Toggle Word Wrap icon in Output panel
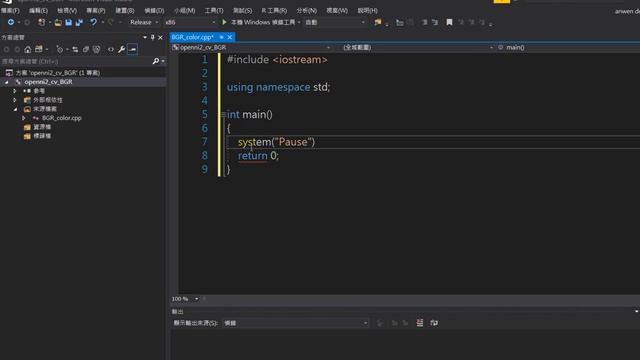 coord(434,323)
